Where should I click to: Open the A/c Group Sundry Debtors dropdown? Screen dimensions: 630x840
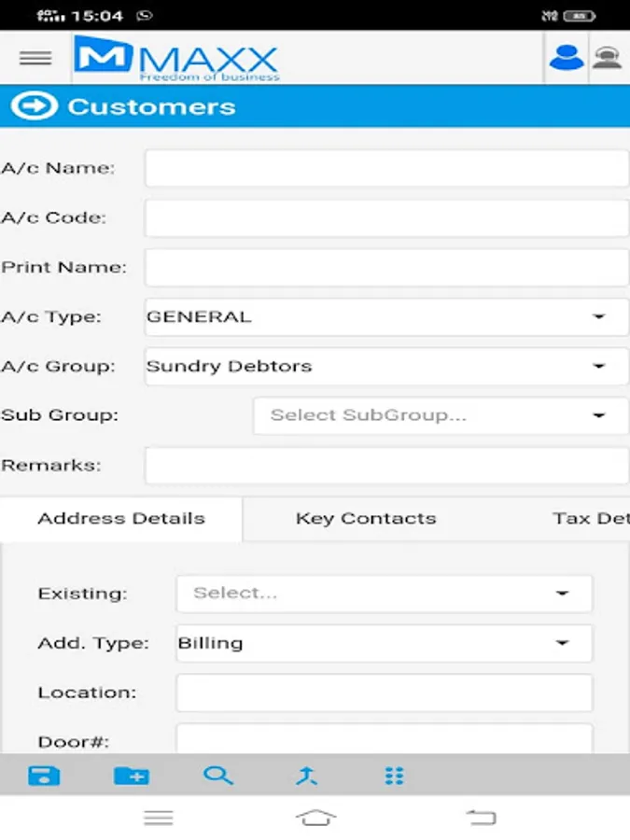click(386, 367)
